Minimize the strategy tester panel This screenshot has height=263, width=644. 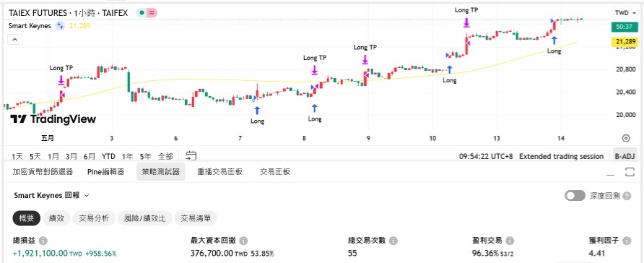click(610, 172)
